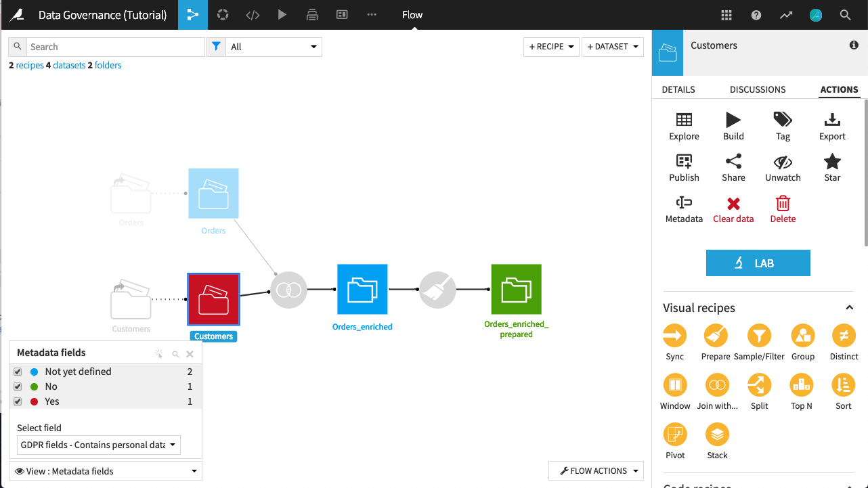Open the Tag action
The width and height of the screenshot is (868, 488).
pyautogui.click(x=783, y=120)
